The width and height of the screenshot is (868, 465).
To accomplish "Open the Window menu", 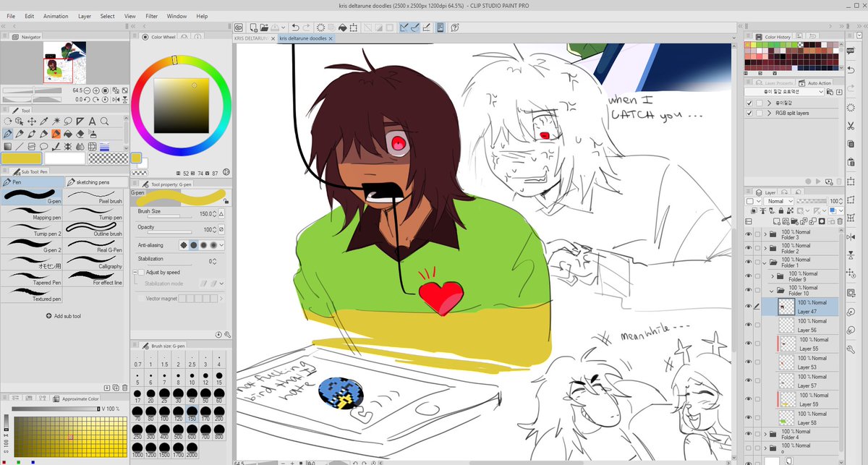I will click(x=176, y=16).
